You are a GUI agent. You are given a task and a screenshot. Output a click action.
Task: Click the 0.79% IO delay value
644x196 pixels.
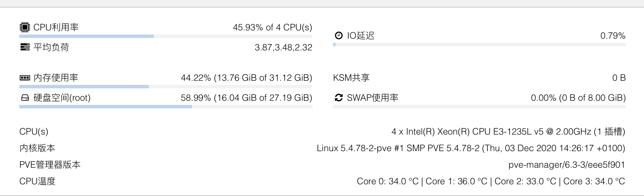[613, 36]
